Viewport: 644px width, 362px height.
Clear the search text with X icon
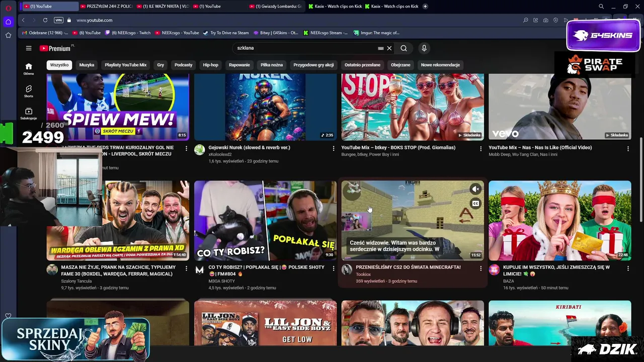389,48
